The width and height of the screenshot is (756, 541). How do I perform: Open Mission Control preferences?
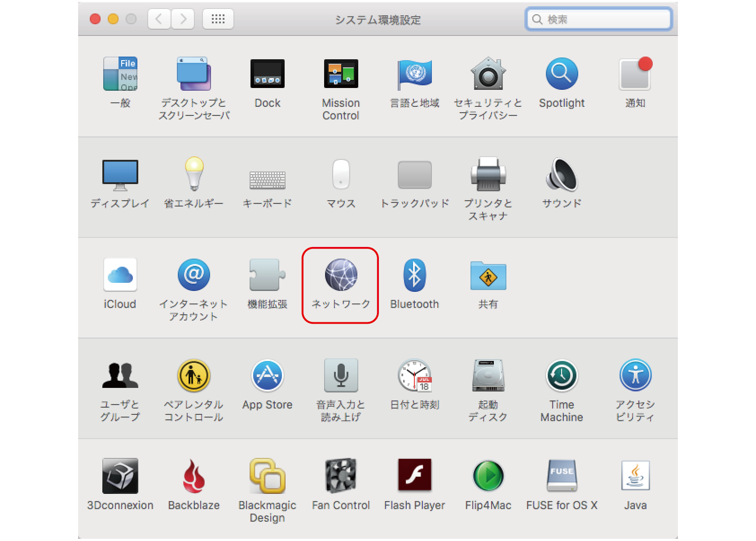341,74
